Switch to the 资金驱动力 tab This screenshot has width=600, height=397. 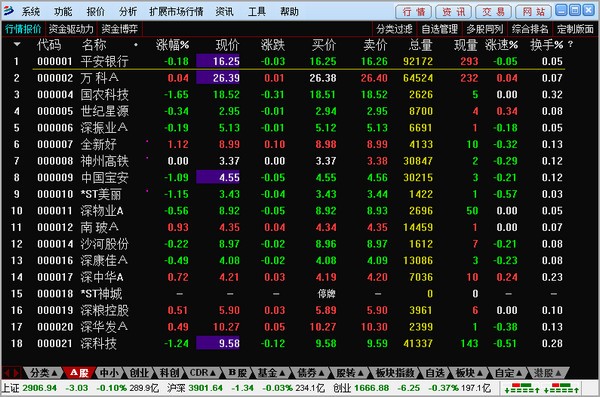point(71,29)
